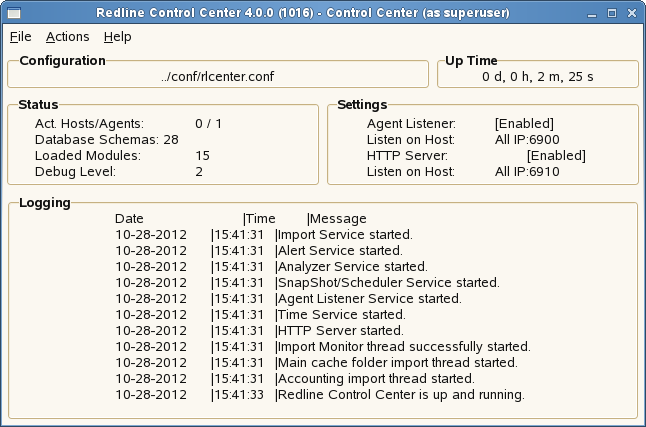The width and height of the screenshot is (646, 427).
Task: Open the File menu
Action: [x=20, y=37]
